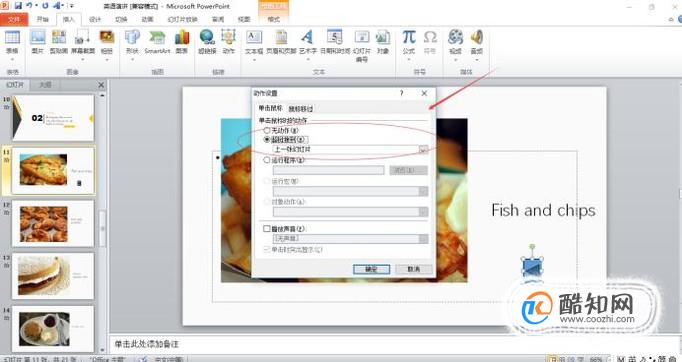Select the no action radio button

[267, 130]
